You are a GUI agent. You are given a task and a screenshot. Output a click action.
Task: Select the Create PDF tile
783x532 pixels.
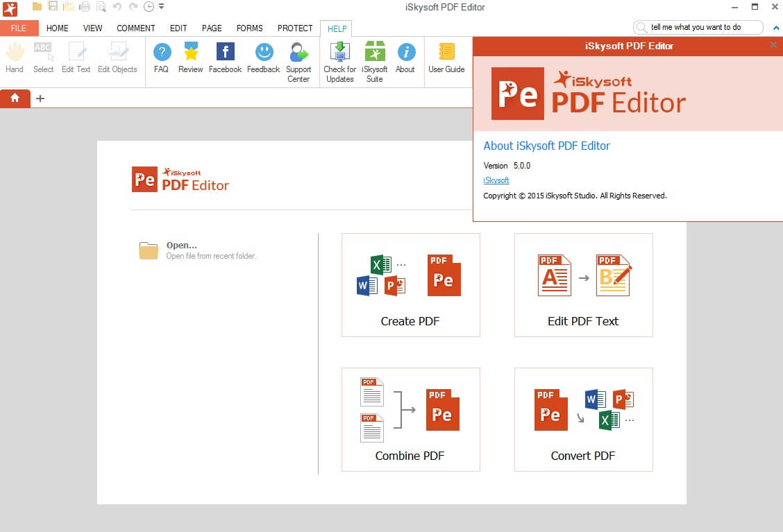click(410, 285)
